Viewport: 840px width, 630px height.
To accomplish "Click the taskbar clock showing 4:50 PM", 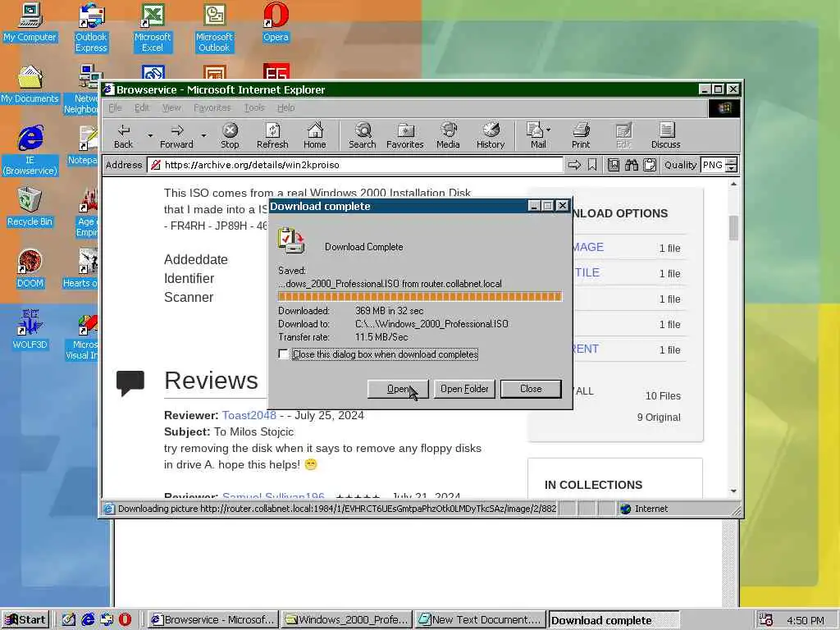I will click(806, 620).
